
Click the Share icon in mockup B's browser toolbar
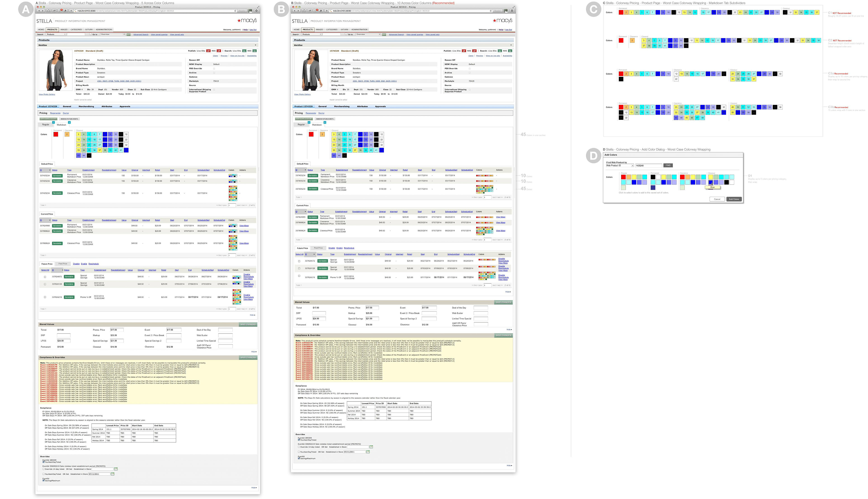point(310,11)
